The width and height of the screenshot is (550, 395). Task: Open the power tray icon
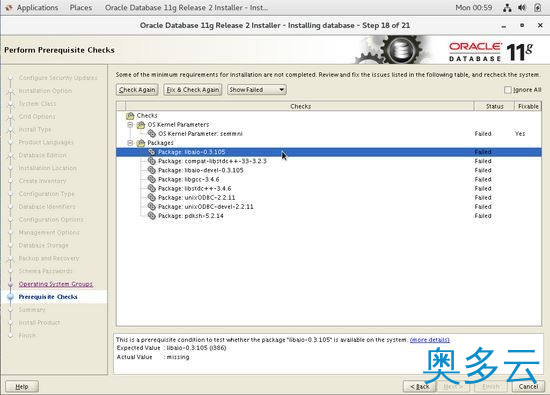(538, 8)
